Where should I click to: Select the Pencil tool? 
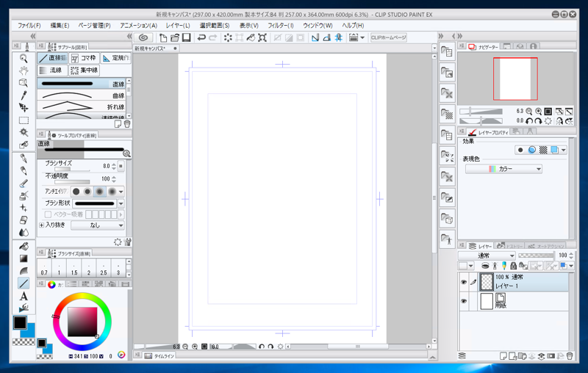24,171
